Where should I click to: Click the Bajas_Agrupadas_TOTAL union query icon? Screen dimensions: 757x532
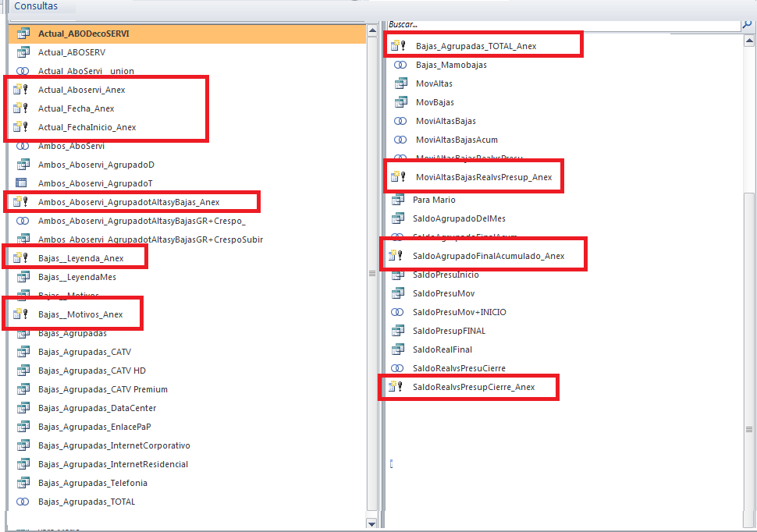[23, 502]
